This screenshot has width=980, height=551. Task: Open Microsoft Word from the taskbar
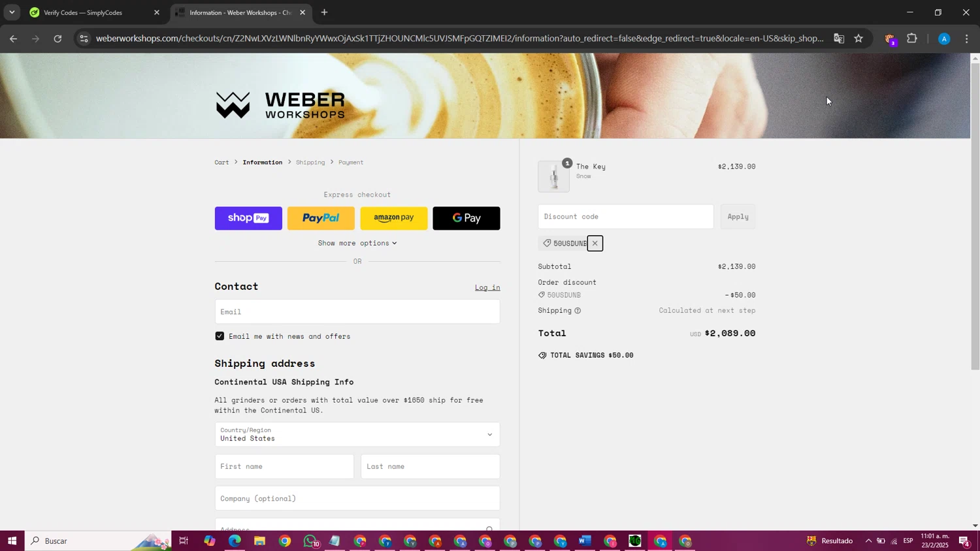coord(585,541)
